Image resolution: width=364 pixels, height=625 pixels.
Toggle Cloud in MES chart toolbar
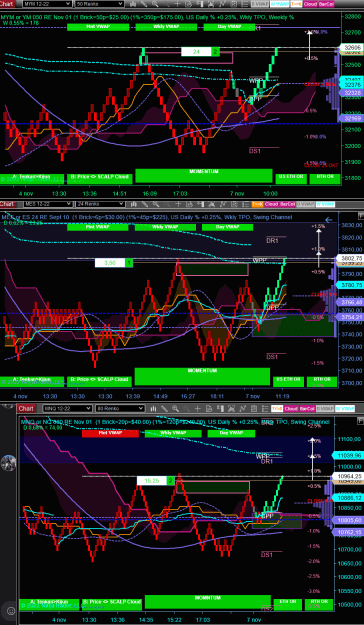tap(272, 204)
